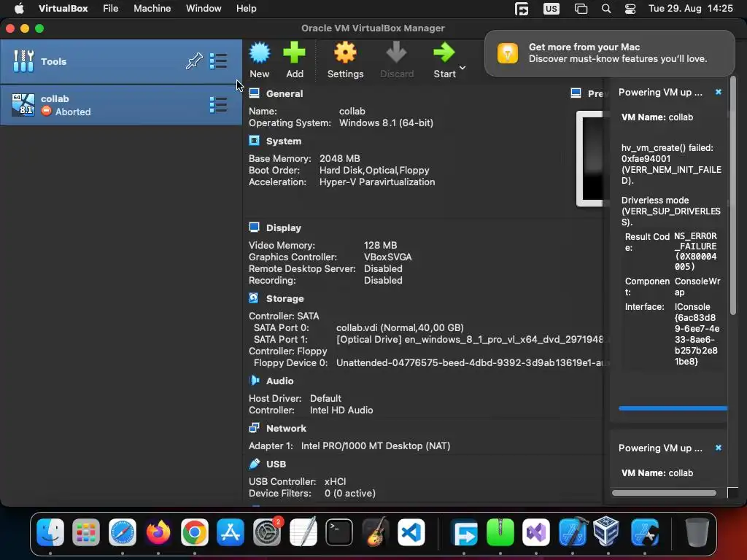Open the VirtualBox application menu
The width and height of the screenshot is (747, 560).
point(63,9)
